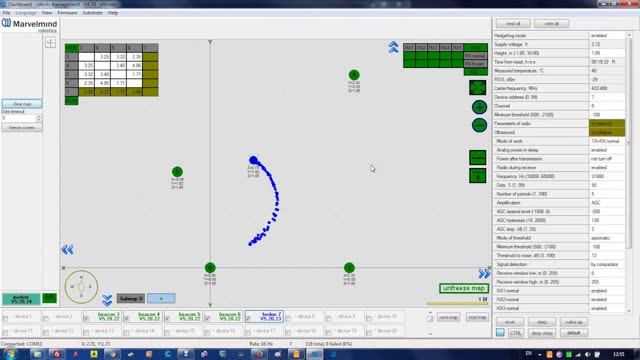640x360 pixels.
Task: Open the View menu
Action: point(47,13)
